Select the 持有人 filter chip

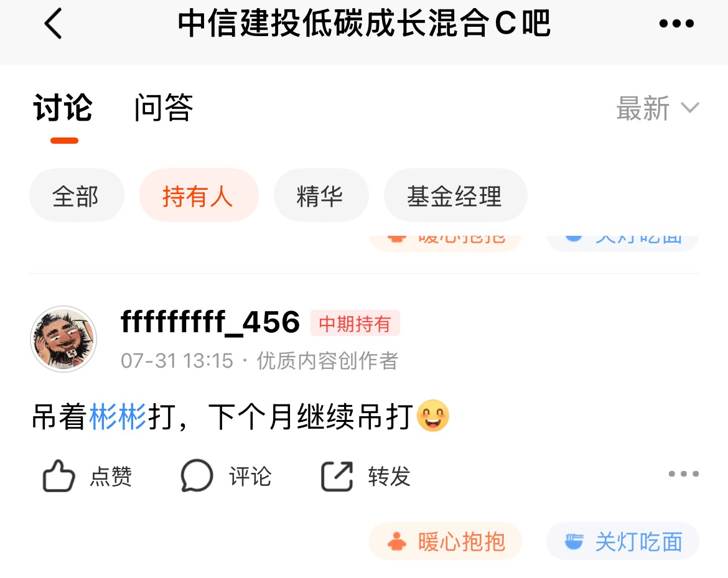[198, 195]
